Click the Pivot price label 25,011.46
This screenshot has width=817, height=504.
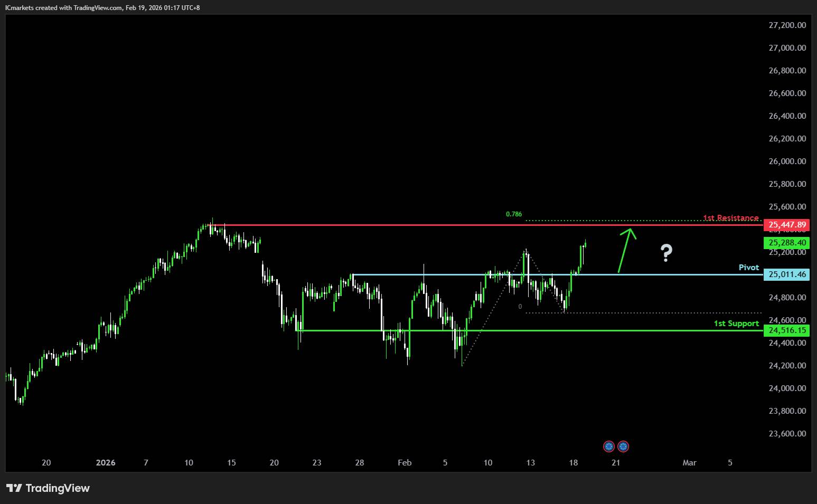click(786, 274)
